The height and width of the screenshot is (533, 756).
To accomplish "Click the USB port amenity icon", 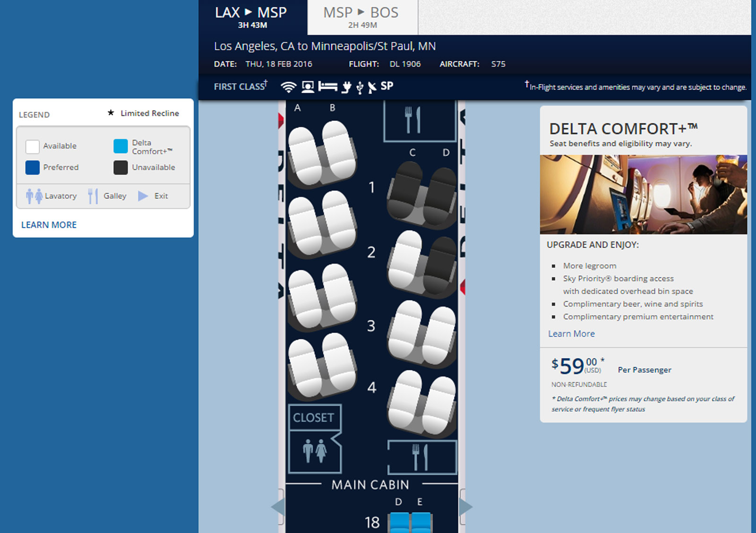I will coord(360,87).
